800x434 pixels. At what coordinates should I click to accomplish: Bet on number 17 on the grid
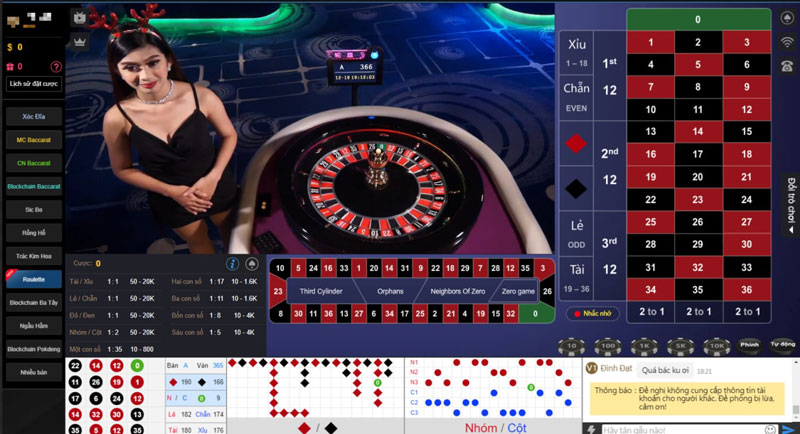697,154
